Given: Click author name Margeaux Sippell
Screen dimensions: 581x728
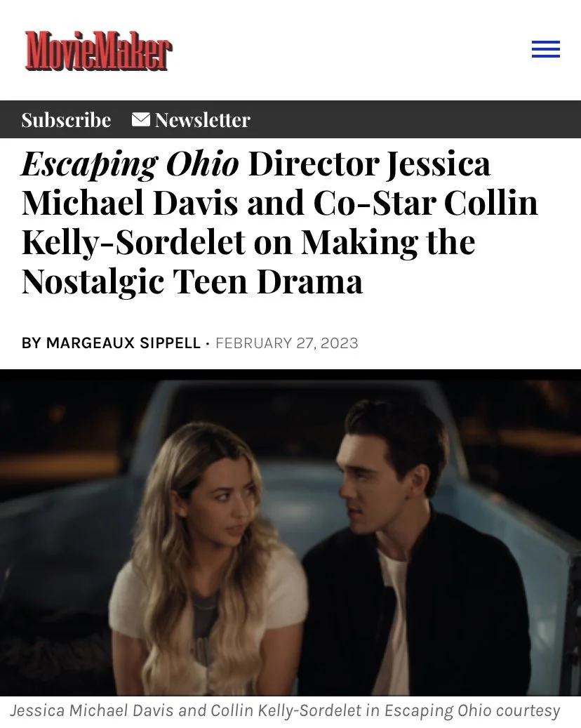Looking at the screenshot, I should [x=123, y=343].
